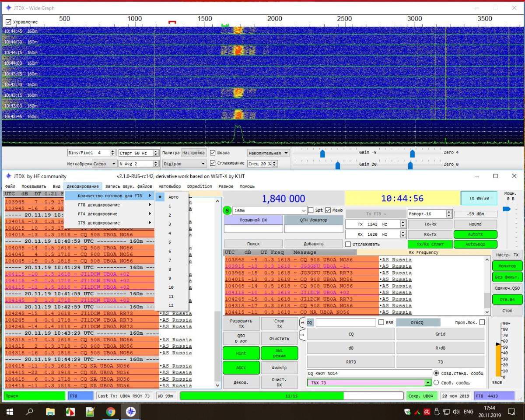
Task: Select FT8 декодирование submenu entry
Action: tap(99, 205)
